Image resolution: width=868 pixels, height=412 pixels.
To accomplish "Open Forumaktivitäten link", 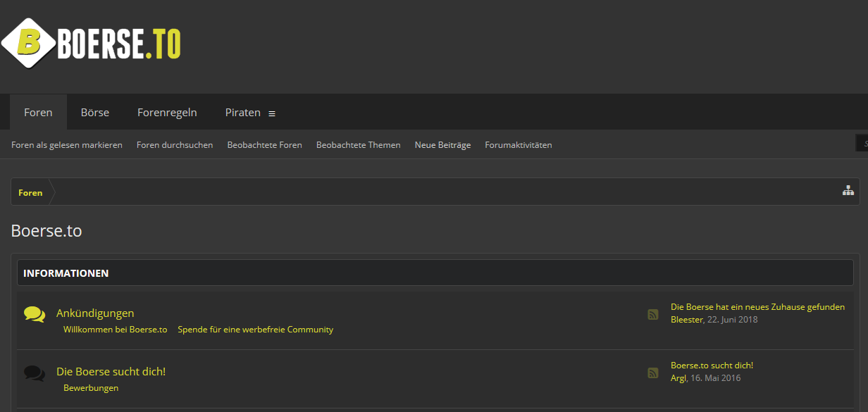I will 519,145.
